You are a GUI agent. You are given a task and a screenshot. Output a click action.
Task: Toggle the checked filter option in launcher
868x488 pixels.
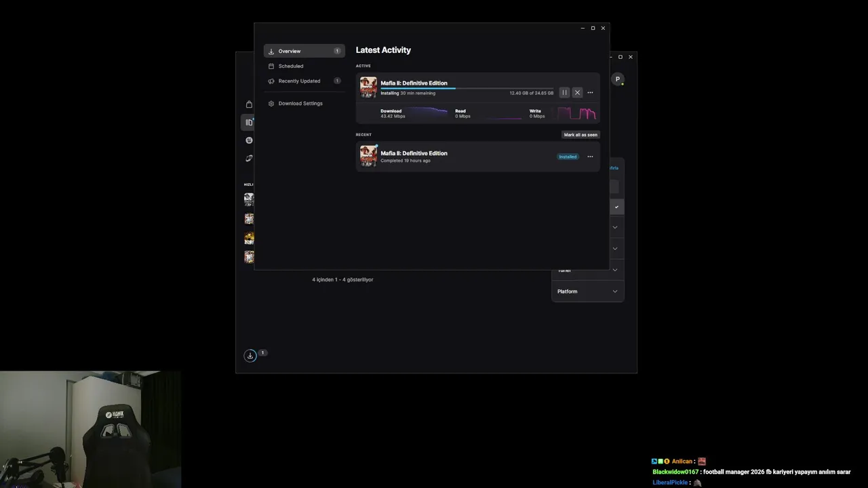[x=616, y=207]
